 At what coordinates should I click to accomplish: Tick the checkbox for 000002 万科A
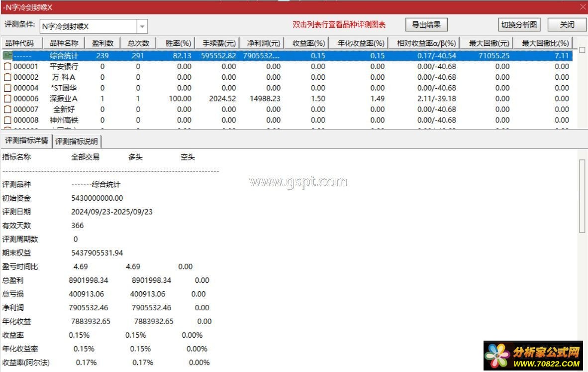[x=7, y=77]
